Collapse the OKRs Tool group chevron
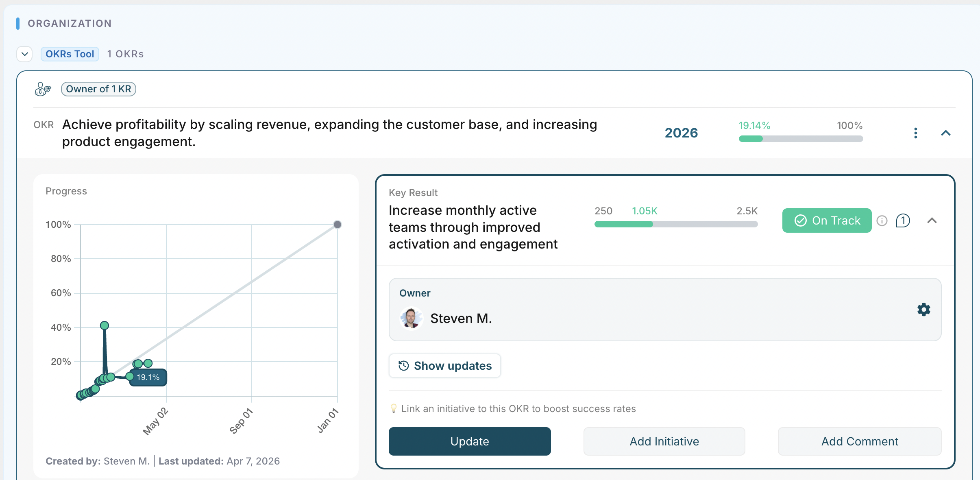980x480 pixels. pos(24,54)
